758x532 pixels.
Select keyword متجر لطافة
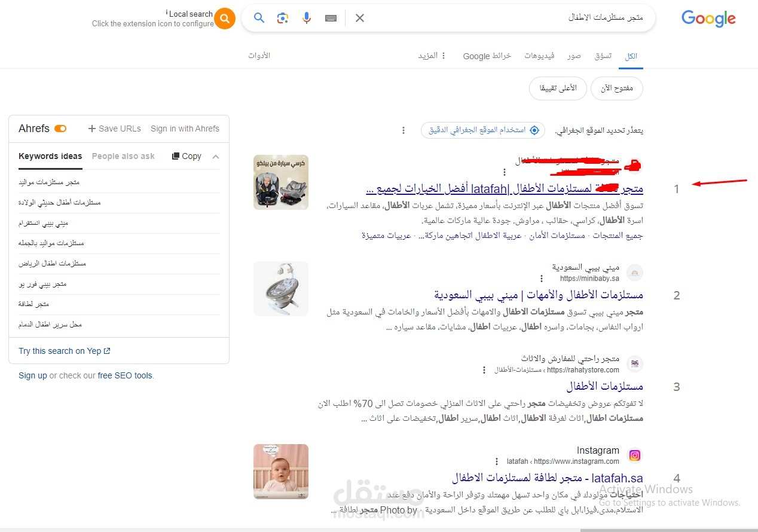point(33,304)
